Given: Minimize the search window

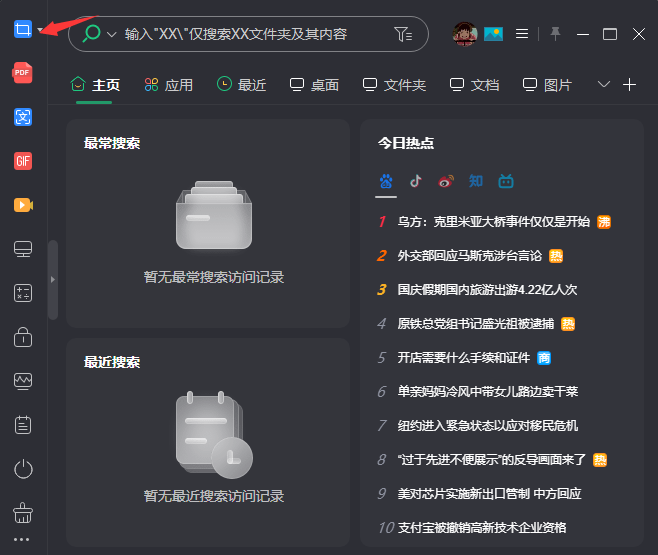Looking at the screenshot, I should [x=583, y=34].
